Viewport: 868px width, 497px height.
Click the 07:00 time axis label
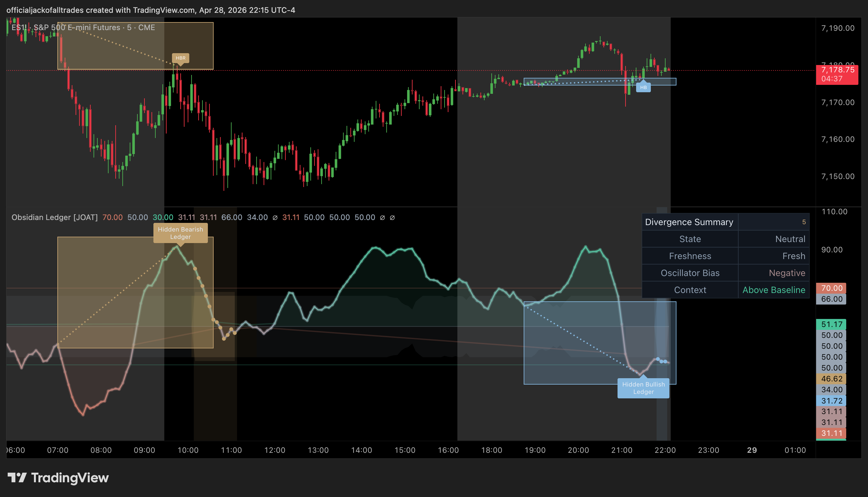point(58,450)
